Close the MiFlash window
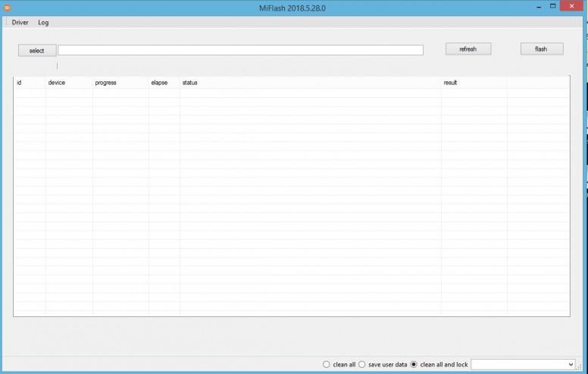This screenshot has height=374, width=588. (x=572, y=7)
